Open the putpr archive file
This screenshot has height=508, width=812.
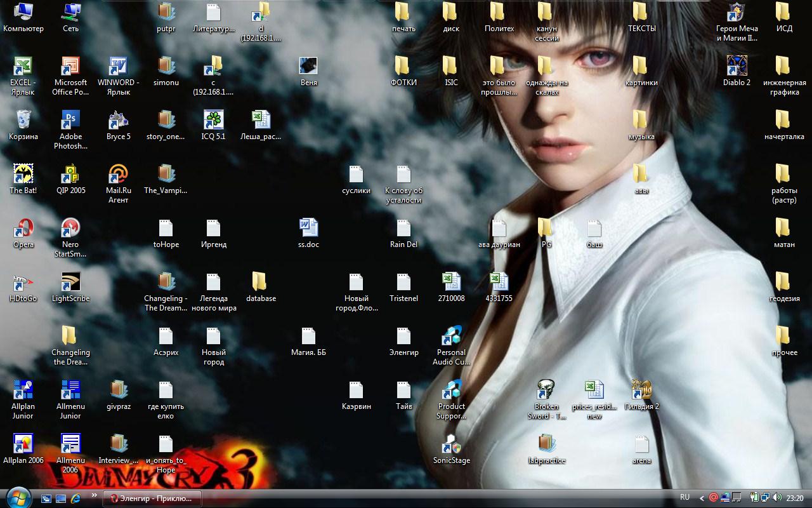166,18
